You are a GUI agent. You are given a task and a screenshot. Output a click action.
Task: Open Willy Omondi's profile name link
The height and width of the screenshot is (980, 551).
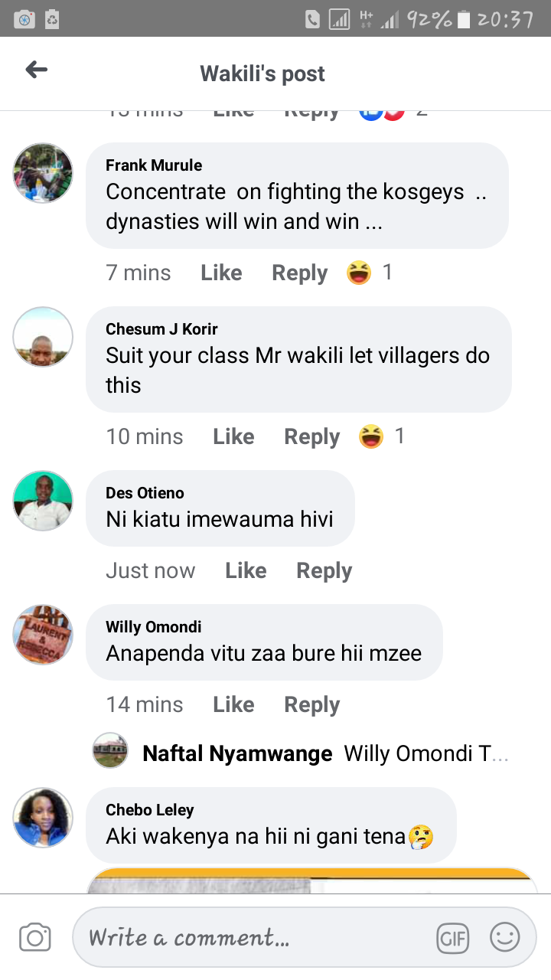[x=154, y=627]
